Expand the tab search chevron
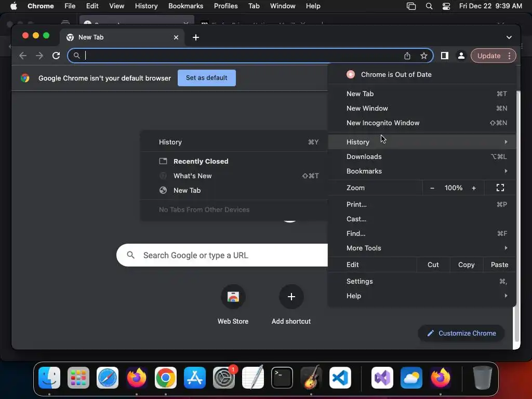532x399 pixels. pos(509,37)
